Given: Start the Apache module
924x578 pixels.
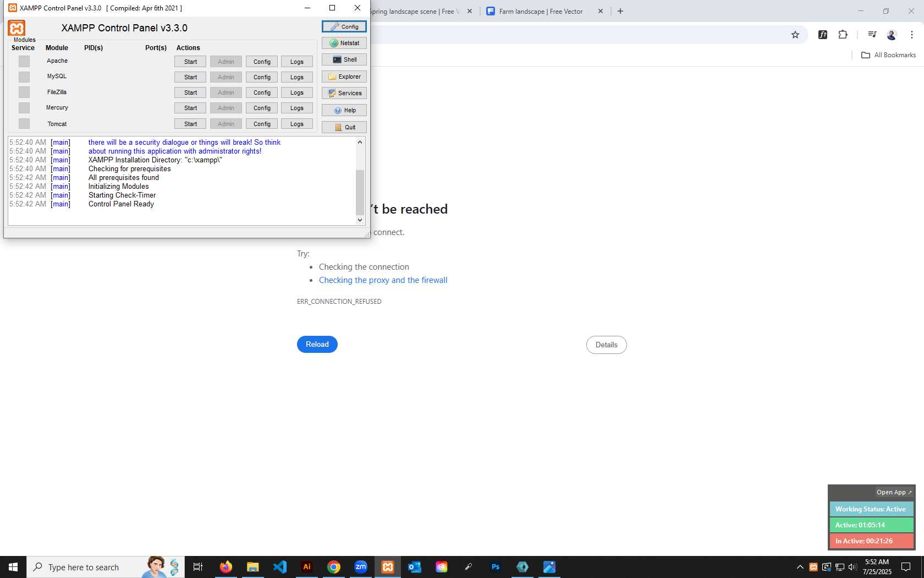Looking at the screenshot, I should pyautogui.click(x=190, y=62).
